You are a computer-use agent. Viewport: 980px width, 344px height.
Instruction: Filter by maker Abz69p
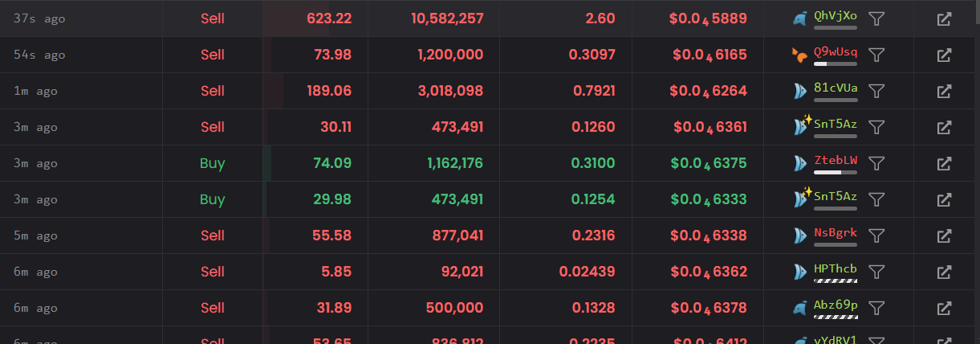pyautogui.click(x=876, y=308)
